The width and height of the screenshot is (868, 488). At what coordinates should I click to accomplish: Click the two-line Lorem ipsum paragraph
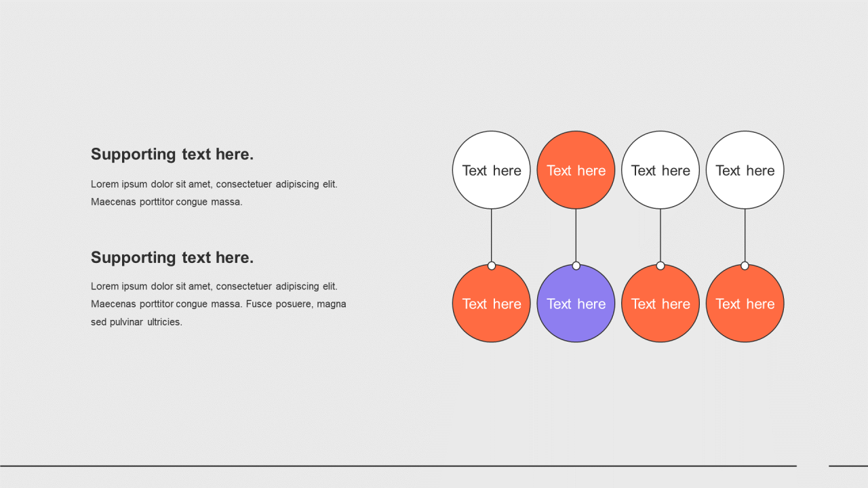pos(214,192)
